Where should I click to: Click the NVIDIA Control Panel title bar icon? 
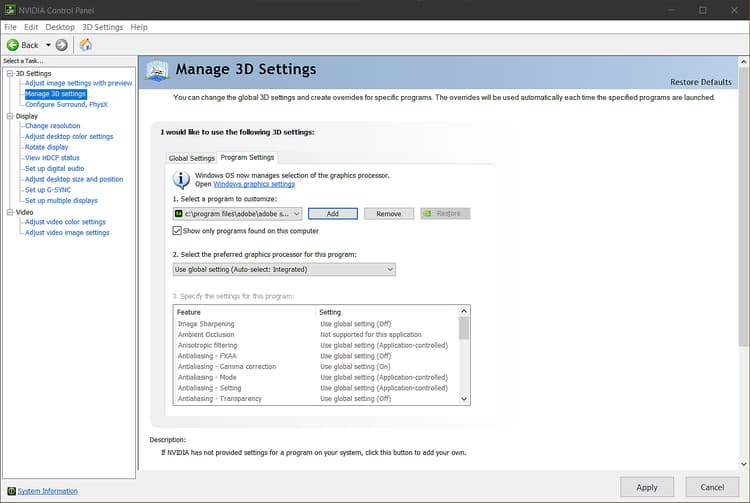pyautogui.click(x=10, y=10)
